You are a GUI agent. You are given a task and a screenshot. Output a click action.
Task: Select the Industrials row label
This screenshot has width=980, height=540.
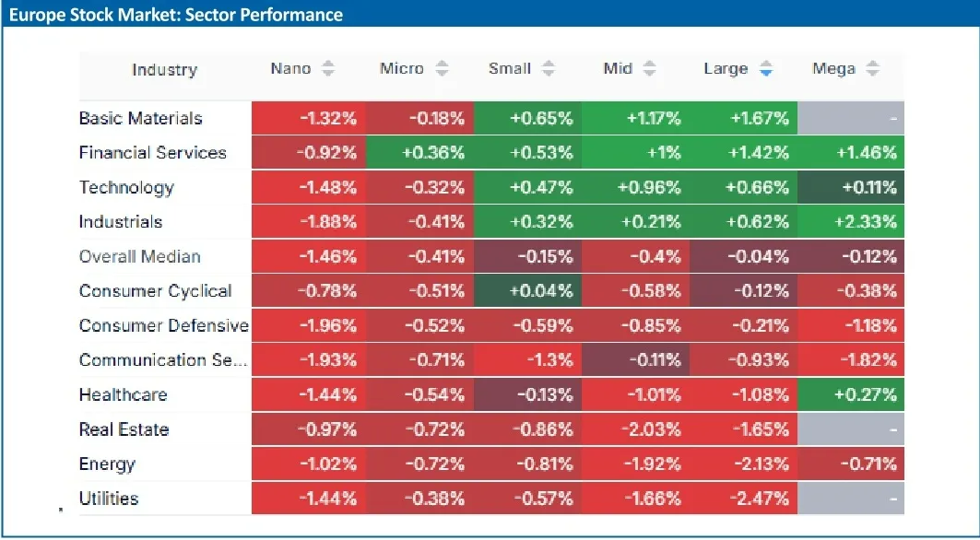click(121, 222)
